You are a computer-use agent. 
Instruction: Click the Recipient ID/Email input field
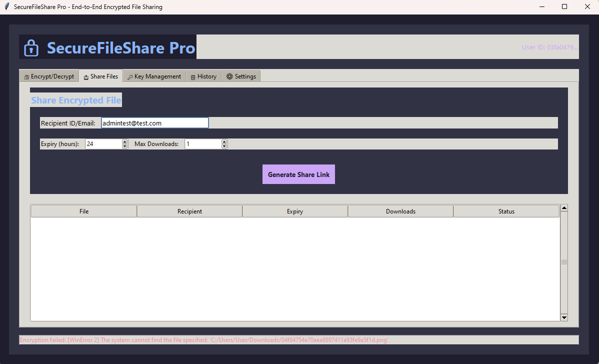[x=154, y=123]
